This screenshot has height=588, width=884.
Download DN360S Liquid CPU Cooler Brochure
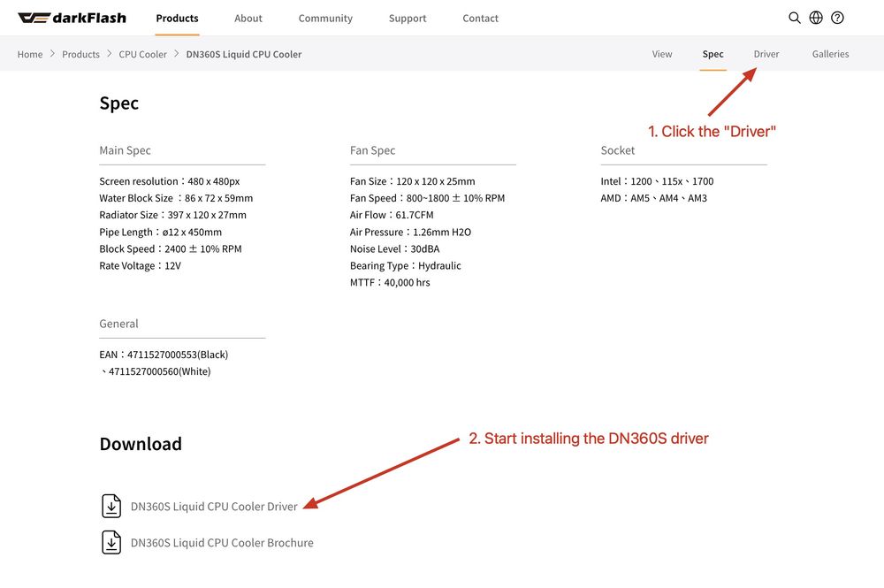[222, 542]
